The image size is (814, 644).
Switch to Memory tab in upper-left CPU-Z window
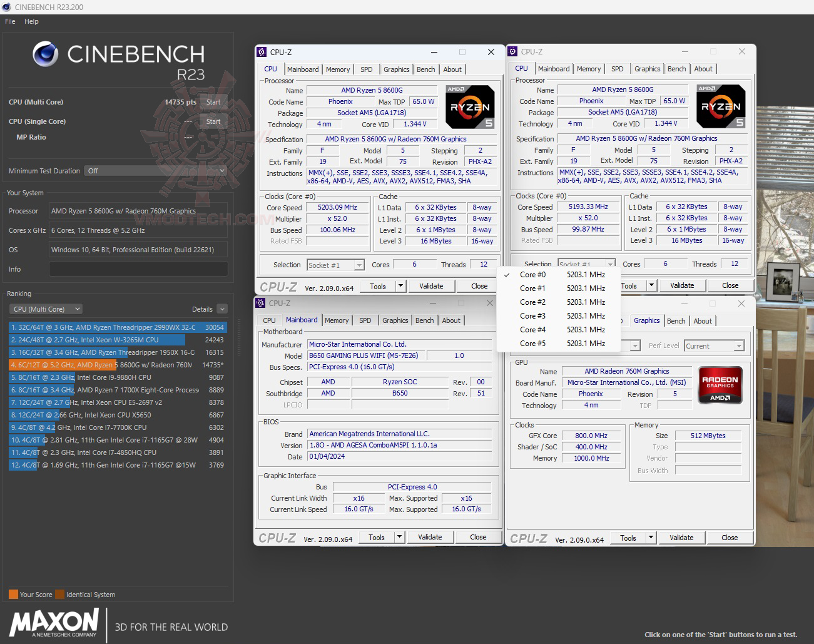[338, 69]
